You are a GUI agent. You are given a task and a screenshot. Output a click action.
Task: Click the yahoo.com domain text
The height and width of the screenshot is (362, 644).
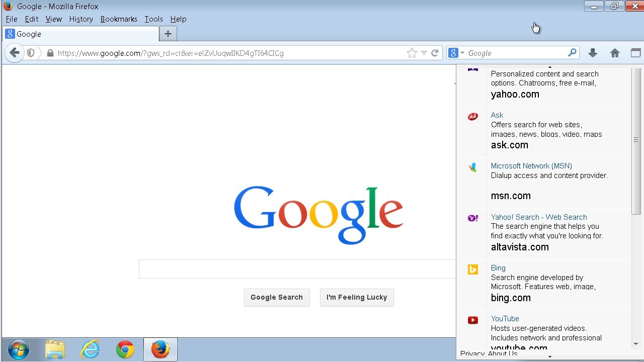click(515, 94)
